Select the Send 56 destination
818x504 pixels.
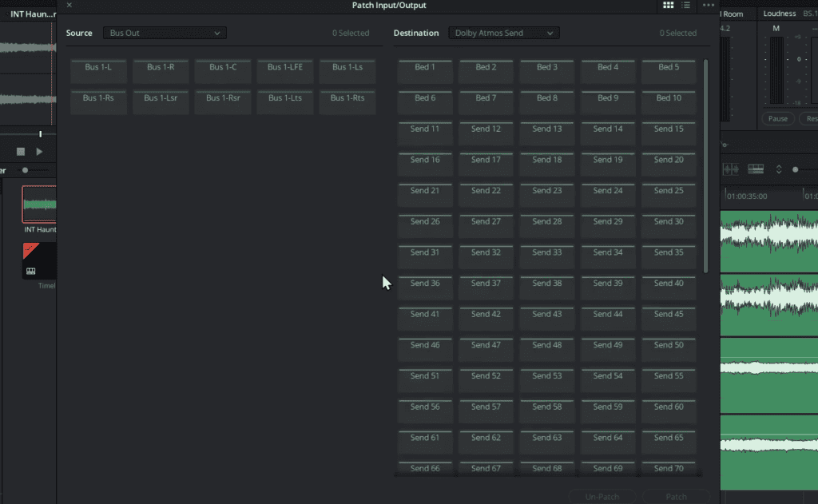(425, 411)
